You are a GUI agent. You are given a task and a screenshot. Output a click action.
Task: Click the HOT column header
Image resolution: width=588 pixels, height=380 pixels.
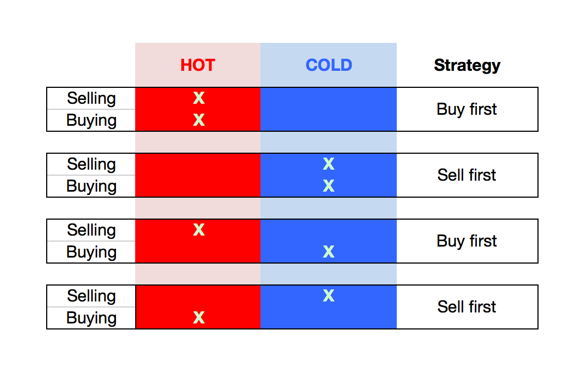[198, 65]
